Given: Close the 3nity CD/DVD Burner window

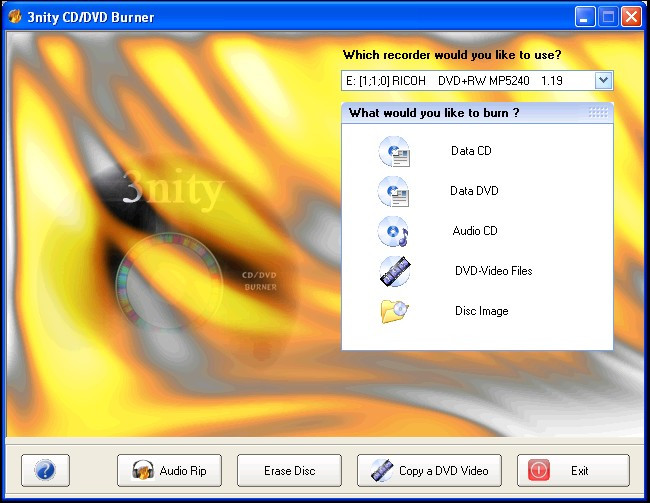Looking at the screenshot, I should [x=631, y=17].
